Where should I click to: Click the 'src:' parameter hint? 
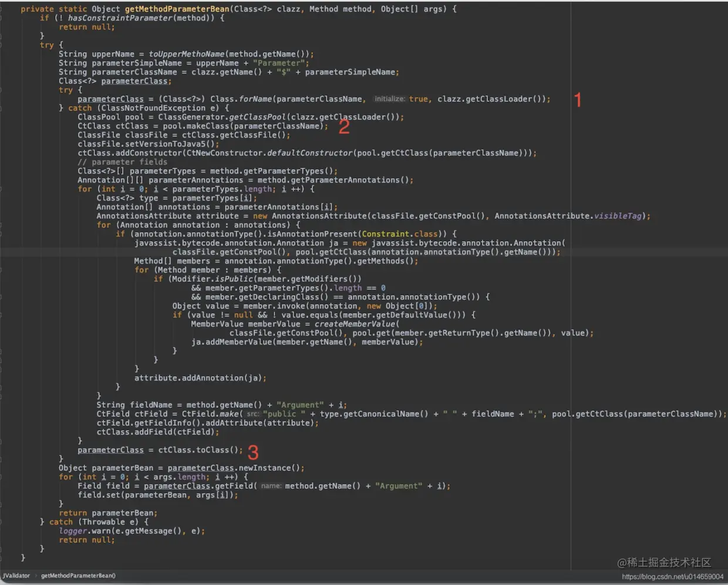[x=253, y=414]
